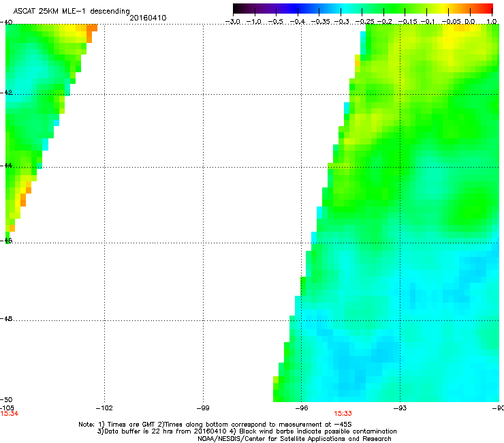Click the -42 latitude axis label
The height and width of the screenshot is (443, 504).
(6, 92)
